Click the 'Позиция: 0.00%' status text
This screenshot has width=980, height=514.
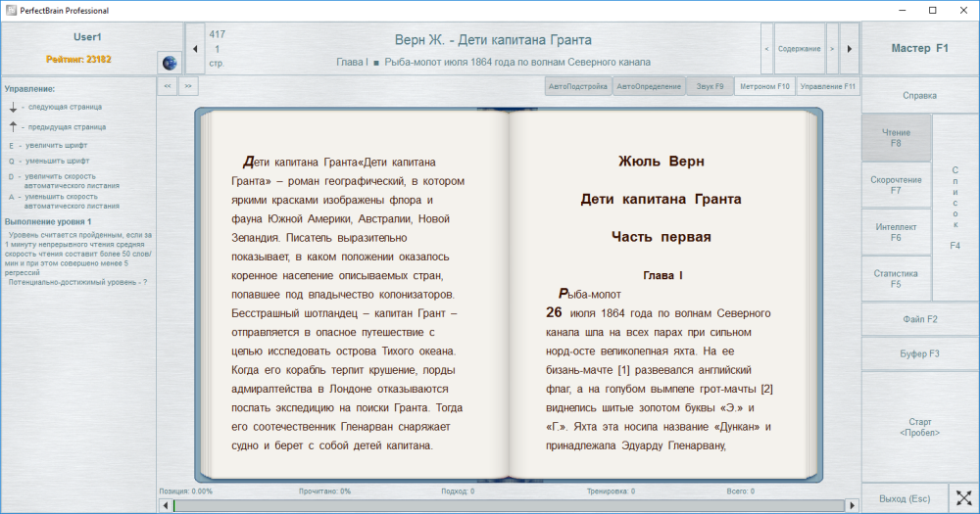(x=185, y=491)
